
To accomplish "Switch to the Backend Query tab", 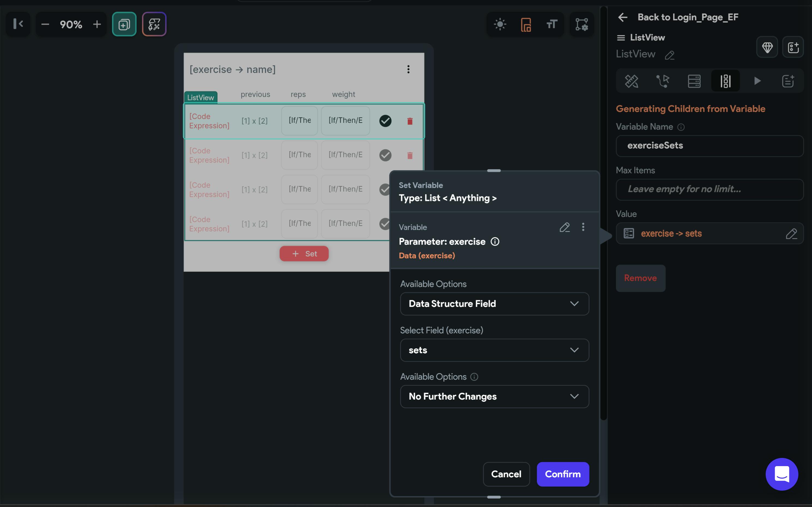I will (694, 81).
